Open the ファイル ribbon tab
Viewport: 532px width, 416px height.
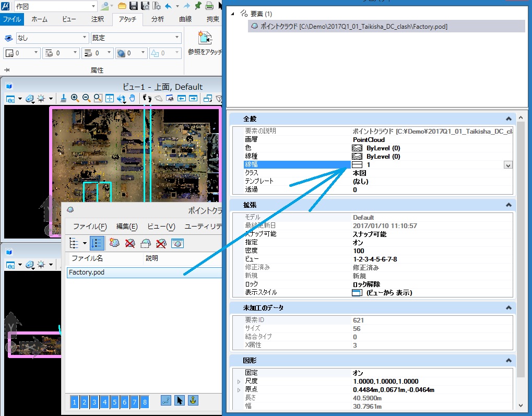click(x=12, y=19)
